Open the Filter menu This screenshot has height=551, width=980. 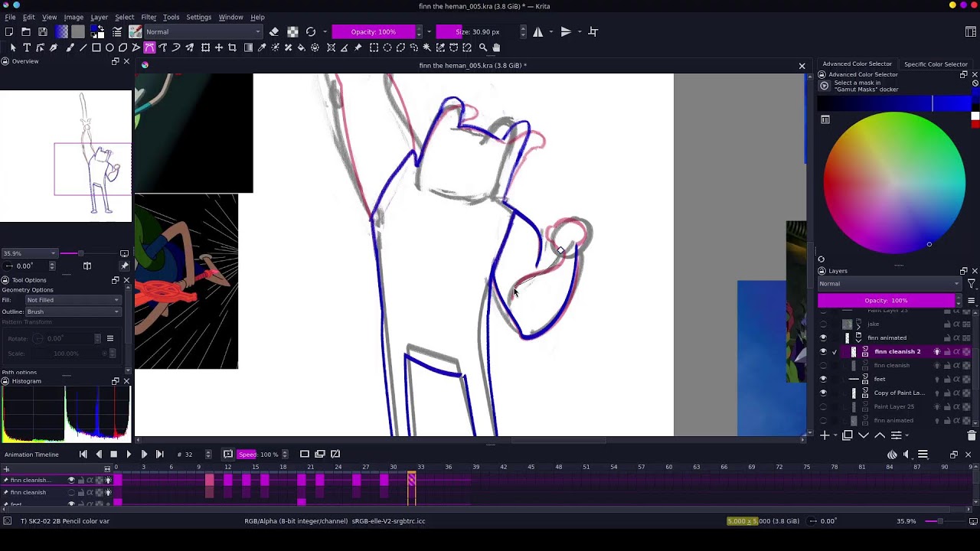tap(149, 17)
